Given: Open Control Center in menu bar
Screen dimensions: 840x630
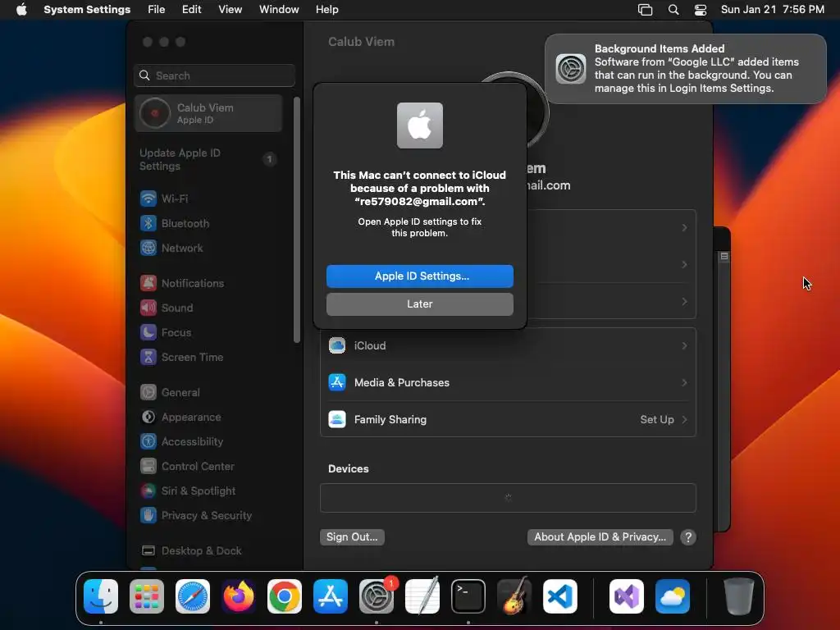Looking at the screenshot, I should pos(701,10).
